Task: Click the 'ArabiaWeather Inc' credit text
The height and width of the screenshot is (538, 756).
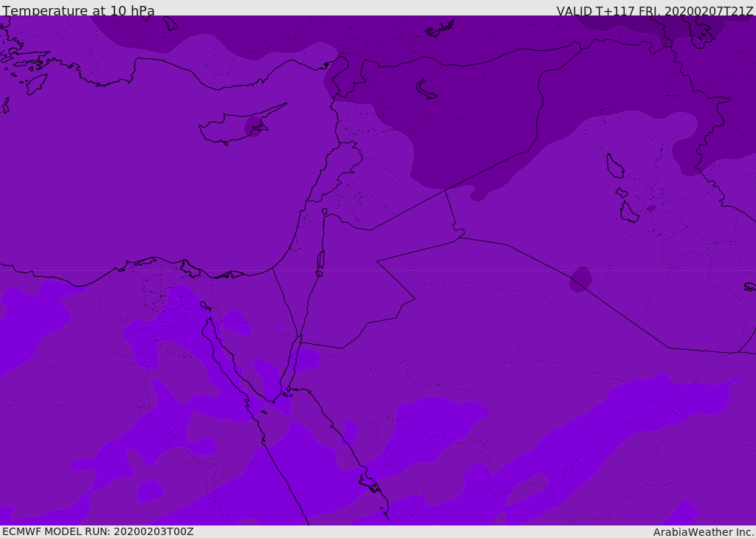Action: point(703,532)
